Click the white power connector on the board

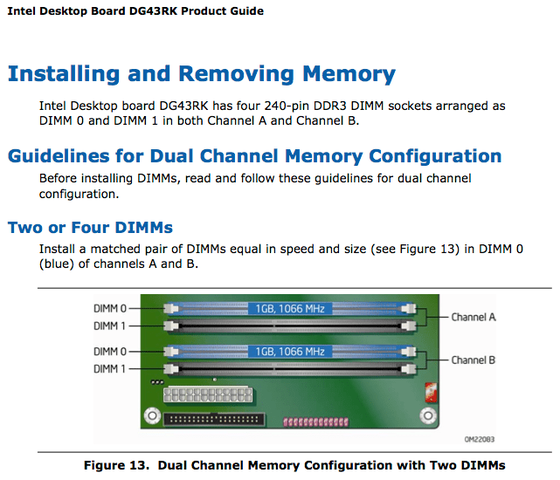(x=208, y=394)
